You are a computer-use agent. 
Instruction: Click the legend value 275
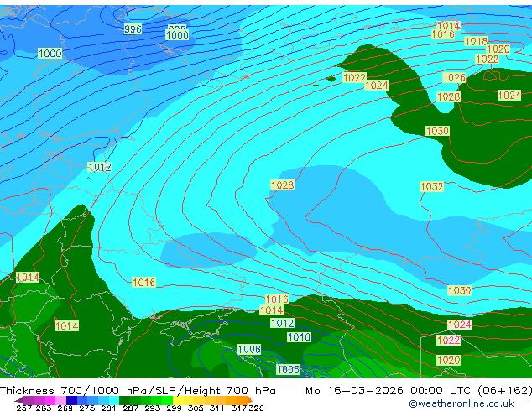(87, 408)
